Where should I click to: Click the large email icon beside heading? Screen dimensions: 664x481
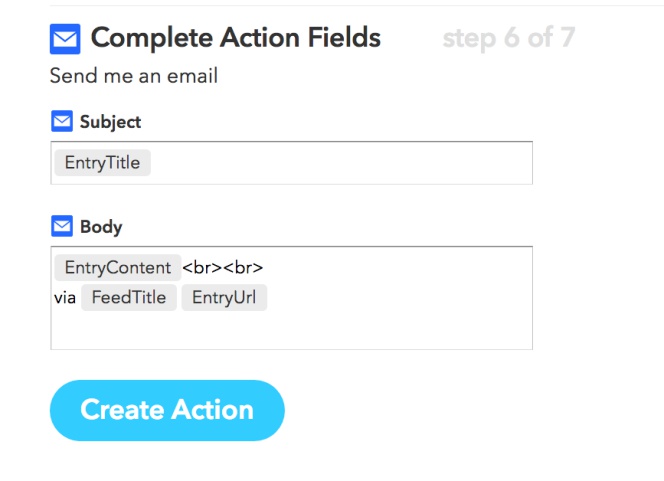(65, 39)
